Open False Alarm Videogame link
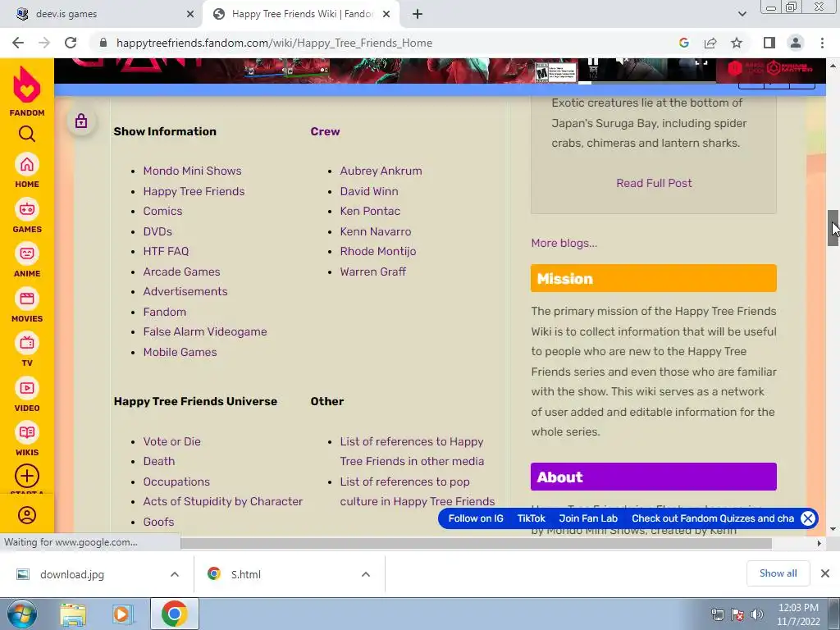 (204, 331)
